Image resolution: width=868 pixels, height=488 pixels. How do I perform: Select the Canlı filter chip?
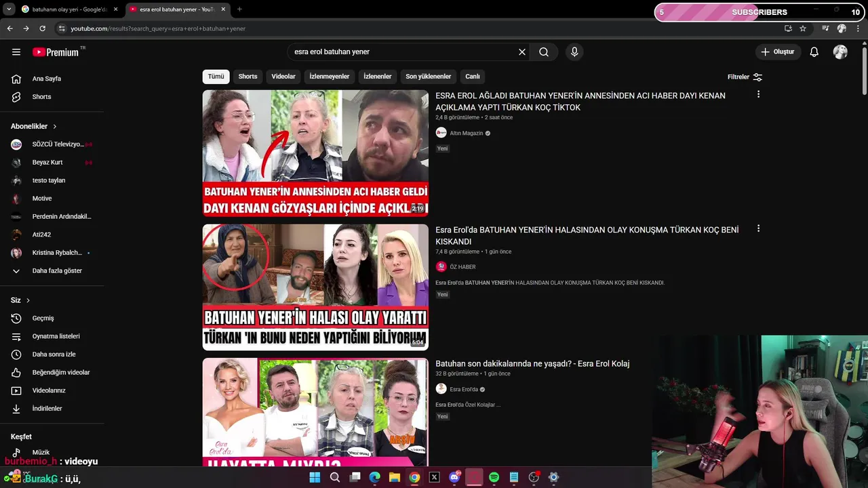tap(473, 77)
